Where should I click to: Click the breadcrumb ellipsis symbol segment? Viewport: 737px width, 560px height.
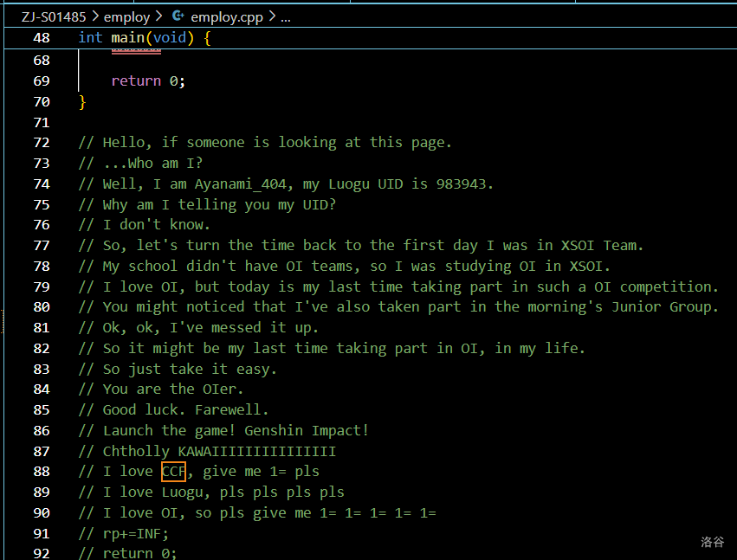286,16
